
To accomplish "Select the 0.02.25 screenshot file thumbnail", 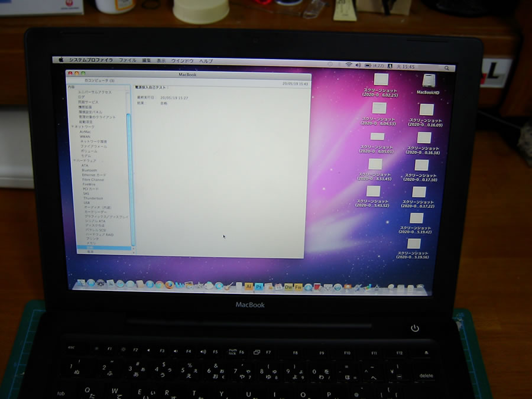I will pyautogui.click(x=381, y=79).
